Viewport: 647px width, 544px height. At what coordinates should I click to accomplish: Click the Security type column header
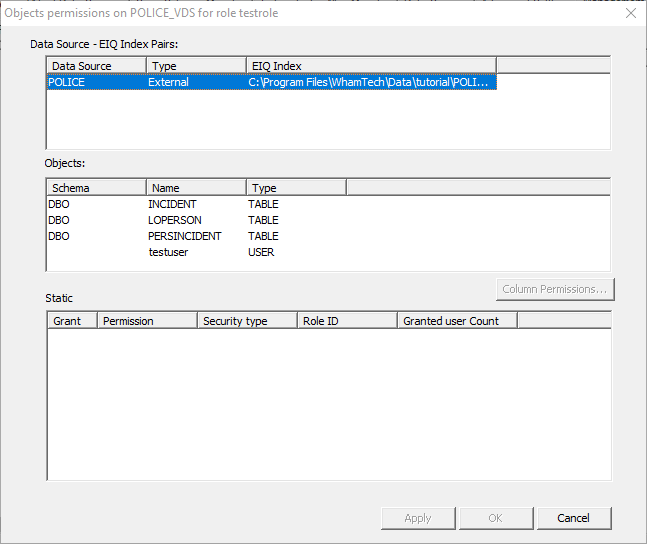[246, 321]
